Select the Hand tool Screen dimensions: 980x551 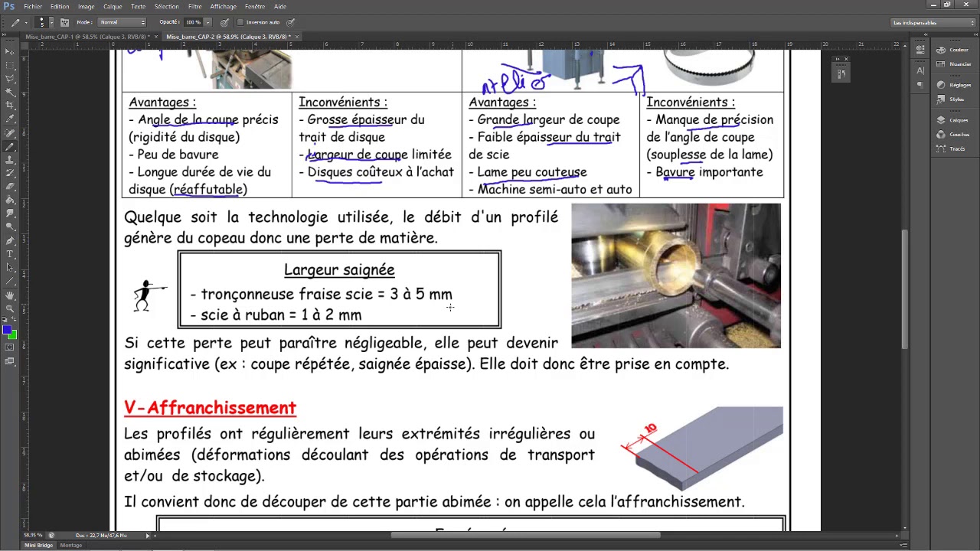click(x=10, y=295)
